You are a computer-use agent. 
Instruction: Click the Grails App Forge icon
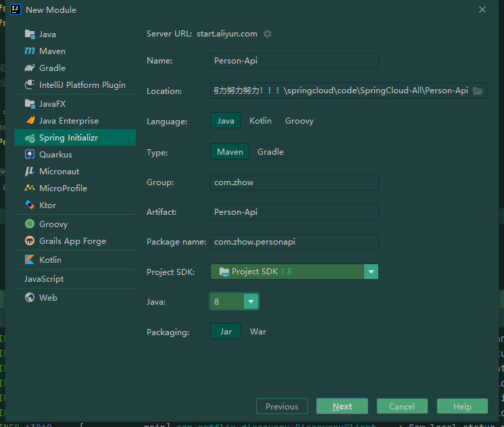[x=30, y=241]
